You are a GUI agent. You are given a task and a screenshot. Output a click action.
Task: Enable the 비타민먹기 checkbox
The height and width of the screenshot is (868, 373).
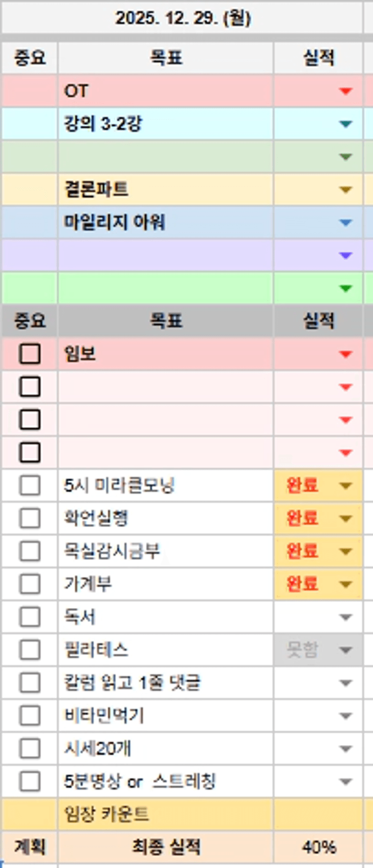click(30, 716)
